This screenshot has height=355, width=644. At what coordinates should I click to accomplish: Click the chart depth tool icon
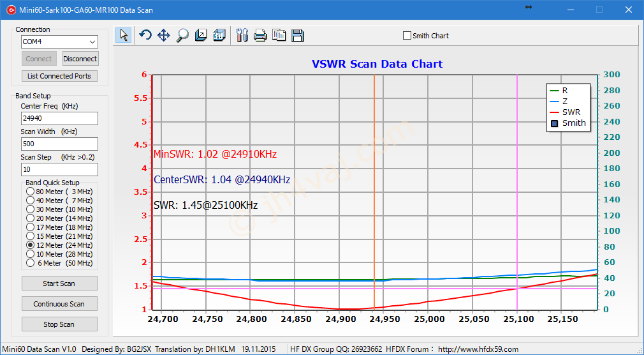point(201,35)
